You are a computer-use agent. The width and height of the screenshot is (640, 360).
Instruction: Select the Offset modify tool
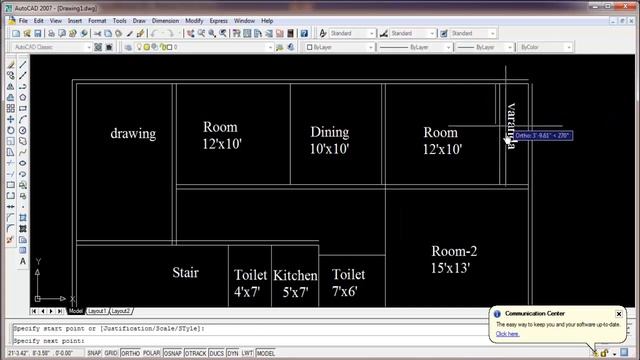[11, 98]
